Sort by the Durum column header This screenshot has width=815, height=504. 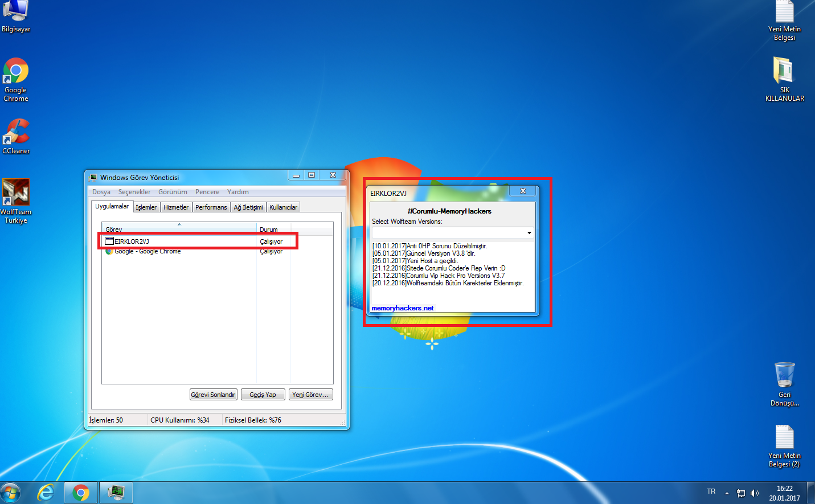(273, 229)
